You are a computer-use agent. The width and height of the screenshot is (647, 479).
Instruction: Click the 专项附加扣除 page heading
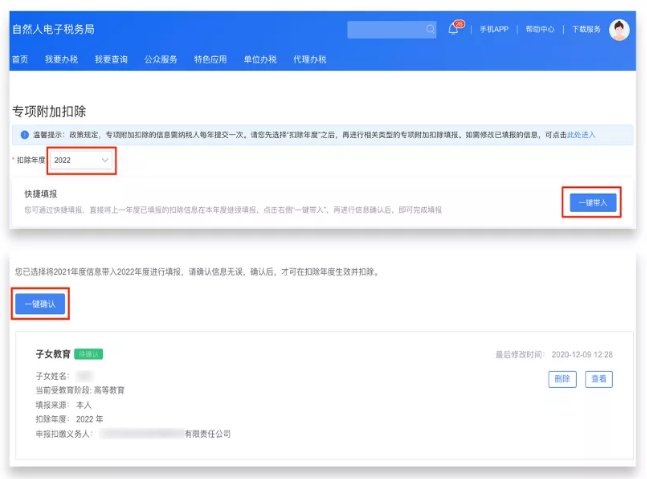[49, 111]
